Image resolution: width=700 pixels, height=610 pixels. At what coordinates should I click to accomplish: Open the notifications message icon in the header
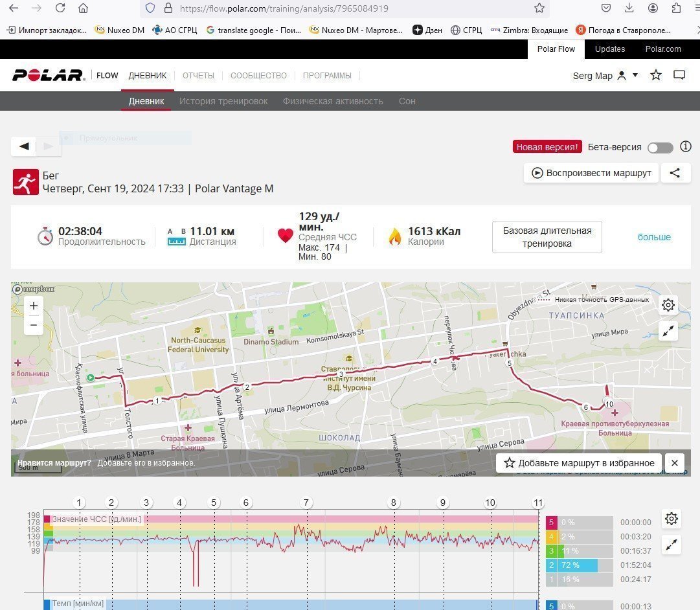click(679, 75)
